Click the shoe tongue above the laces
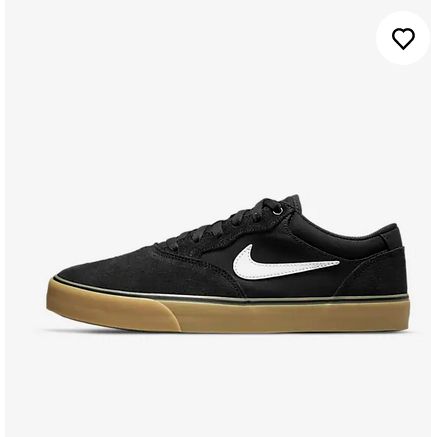 coord(291,202)
